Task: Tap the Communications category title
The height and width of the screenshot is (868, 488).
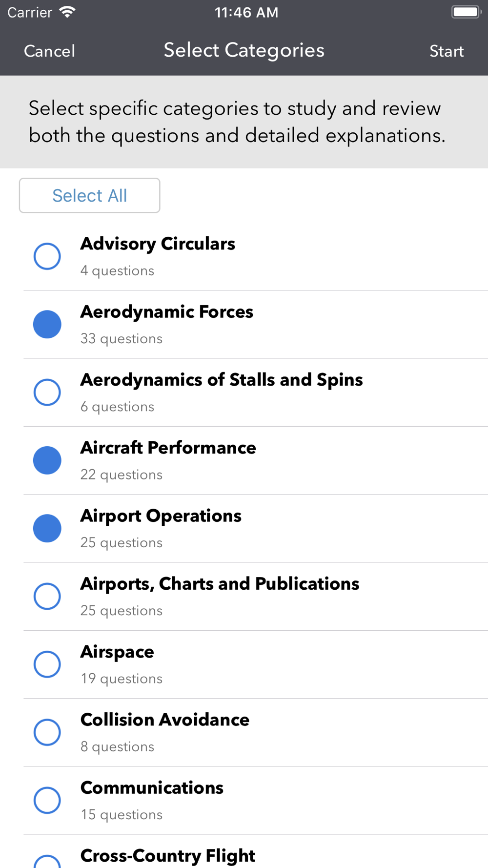Action: [x=152, y=788]
